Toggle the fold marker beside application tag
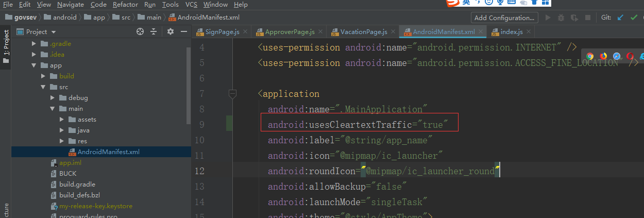Screen dimensions: 644x218 232,94
